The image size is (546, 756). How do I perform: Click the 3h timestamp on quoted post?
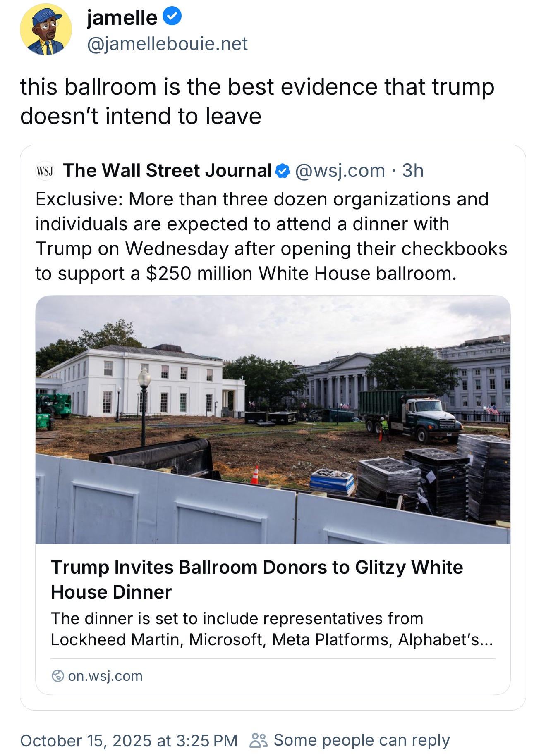(x=413, y=171)
